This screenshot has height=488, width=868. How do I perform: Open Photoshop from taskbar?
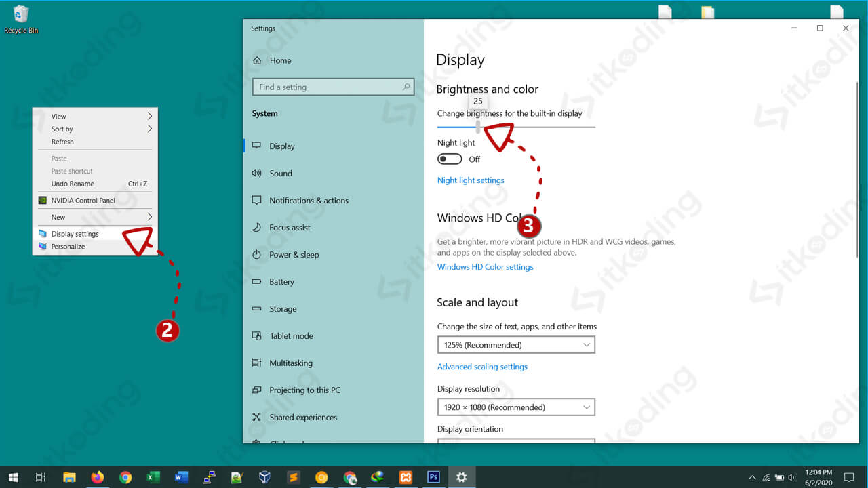tap(433, 477)
